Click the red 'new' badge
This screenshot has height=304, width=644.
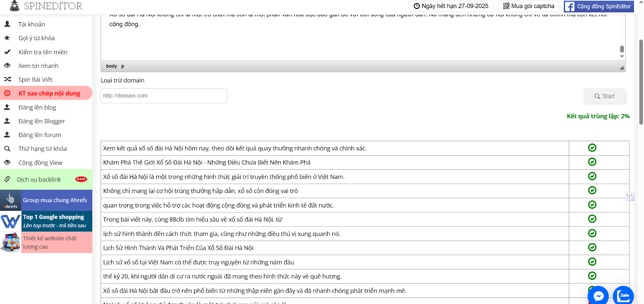81,179
